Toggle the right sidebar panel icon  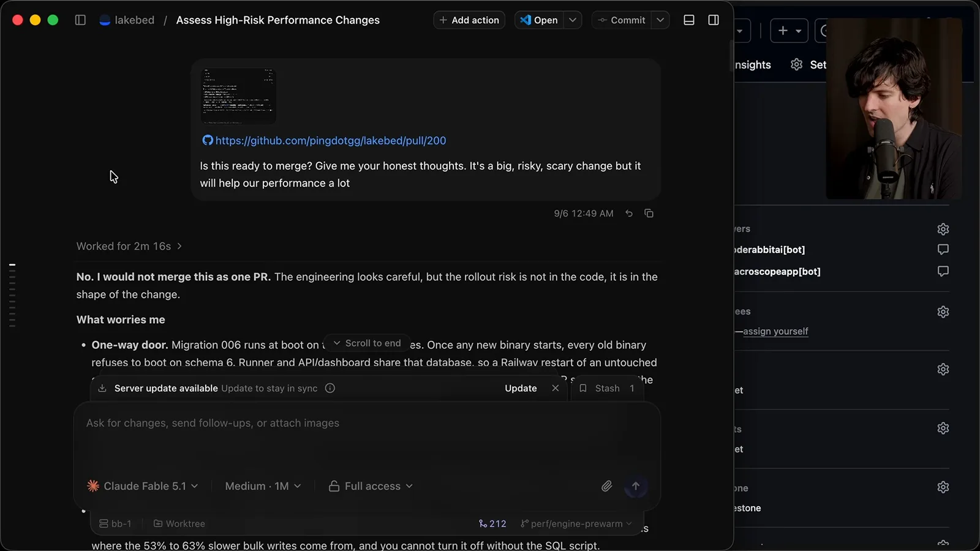[714, 20]
